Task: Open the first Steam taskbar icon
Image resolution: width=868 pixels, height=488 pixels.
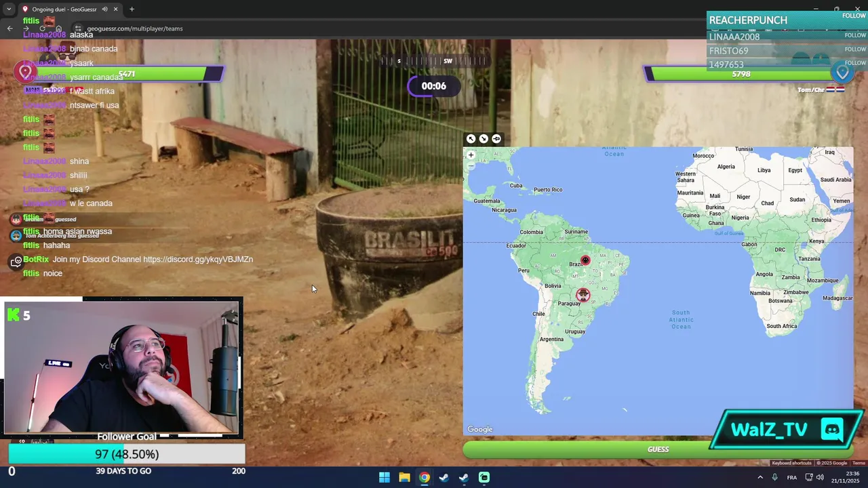Action: (x=443, y=477)
